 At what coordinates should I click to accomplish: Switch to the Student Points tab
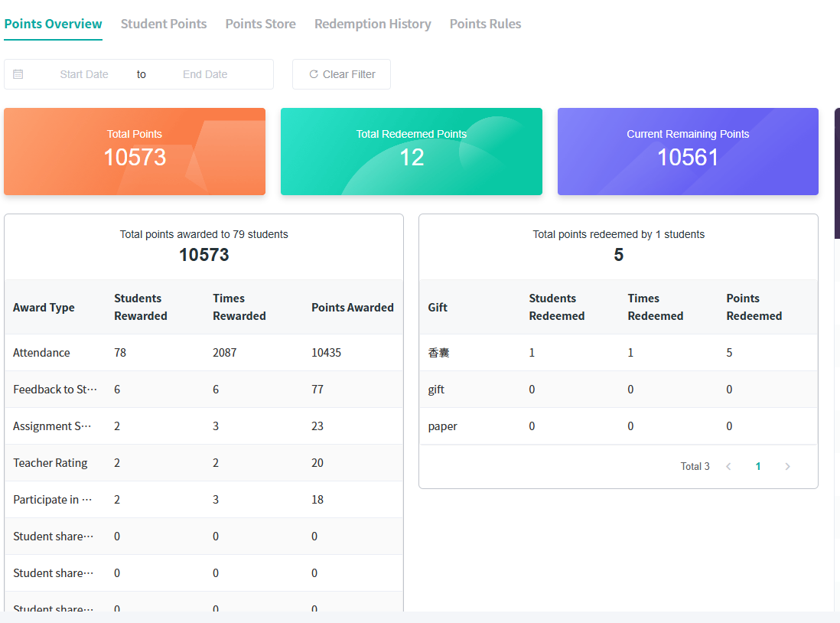tap(164, 24)
